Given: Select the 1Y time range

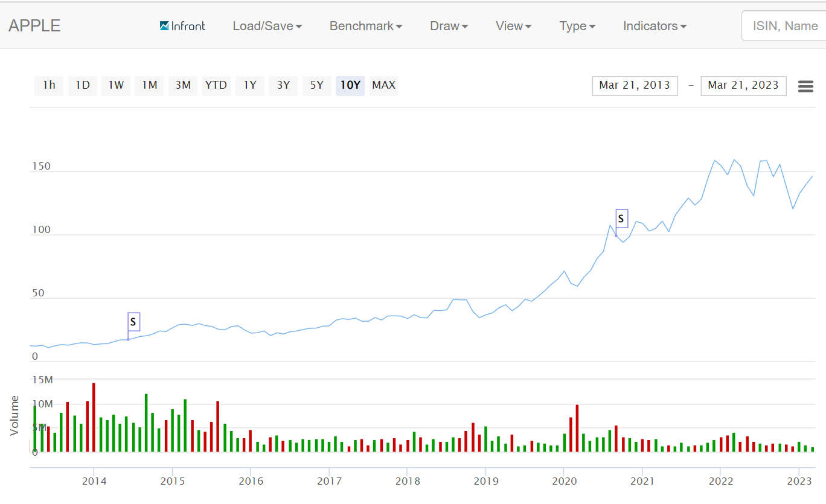Looking at the screenshot, I should click(250, 85).
